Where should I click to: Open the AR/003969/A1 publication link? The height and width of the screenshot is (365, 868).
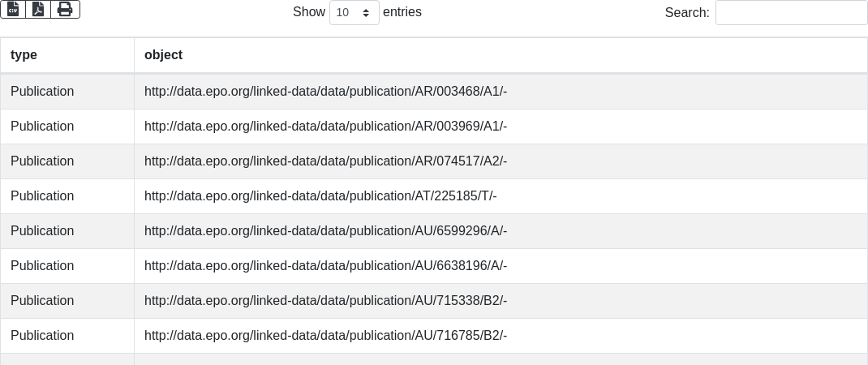(325, 127)
